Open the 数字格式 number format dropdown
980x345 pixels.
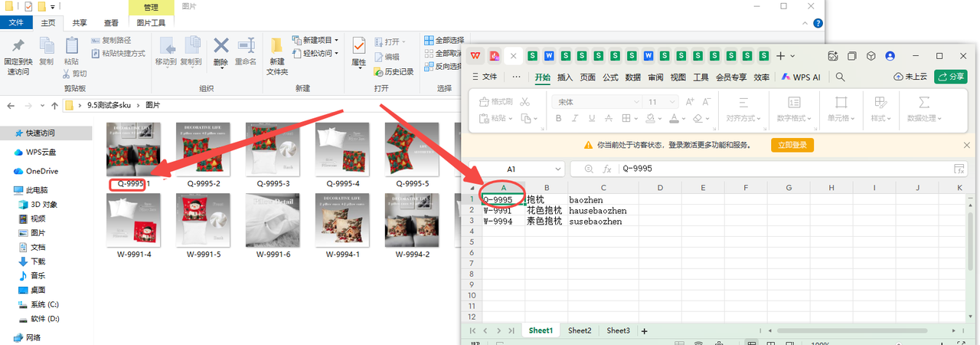click(x=795, y=118)
